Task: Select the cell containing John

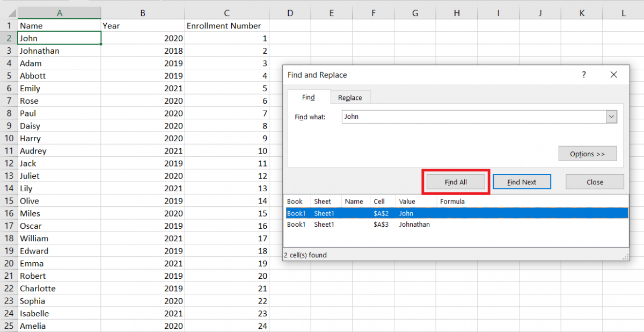Action: (x=60, y=38)
